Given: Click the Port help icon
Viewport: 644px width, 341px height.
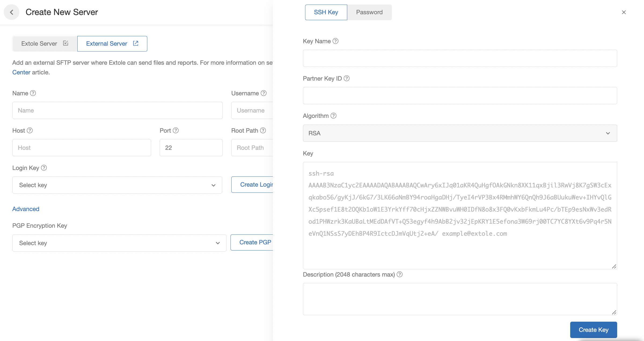Looking at the screenshot, I should pyautogui.click(x=175, y=130).
